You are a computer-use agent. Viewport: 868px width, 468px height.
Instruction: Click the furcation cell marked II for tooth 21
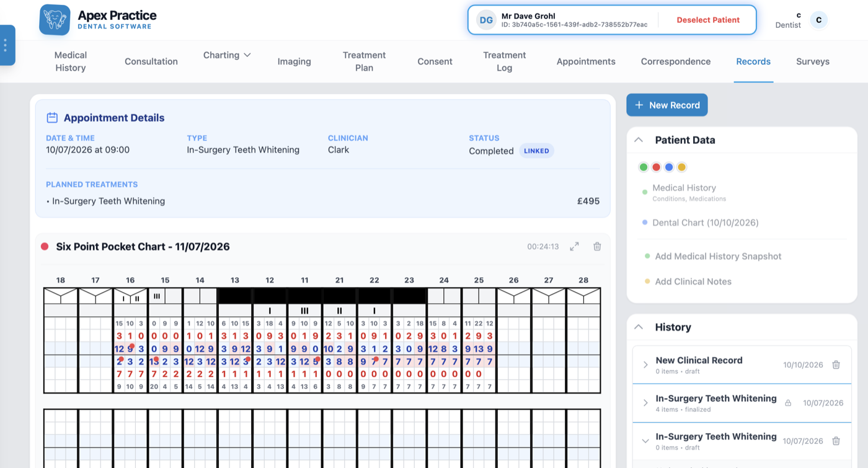click(x=340, y=311)
